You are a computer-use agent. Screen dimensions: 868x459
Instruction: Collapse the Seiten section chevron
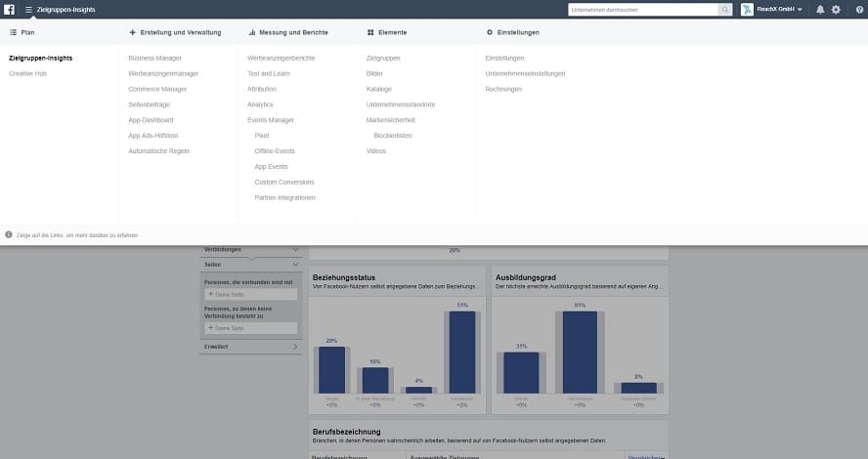295,265
